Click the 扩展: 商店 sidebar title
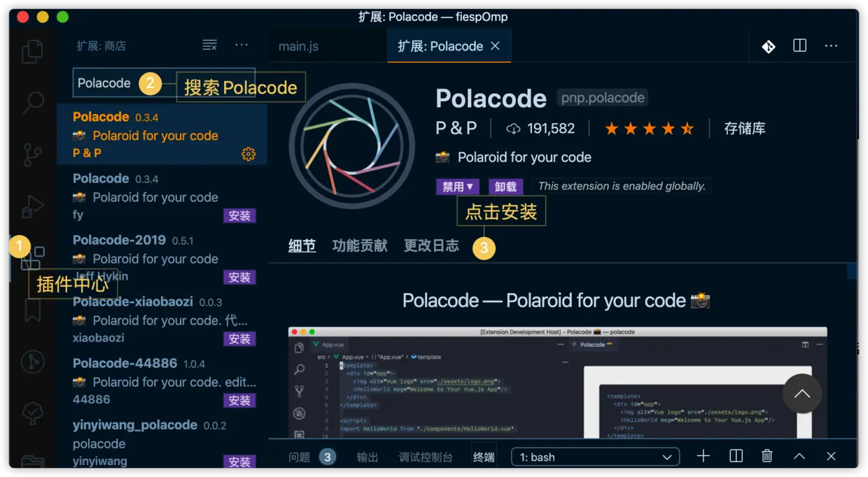 (x=101, y=46)
